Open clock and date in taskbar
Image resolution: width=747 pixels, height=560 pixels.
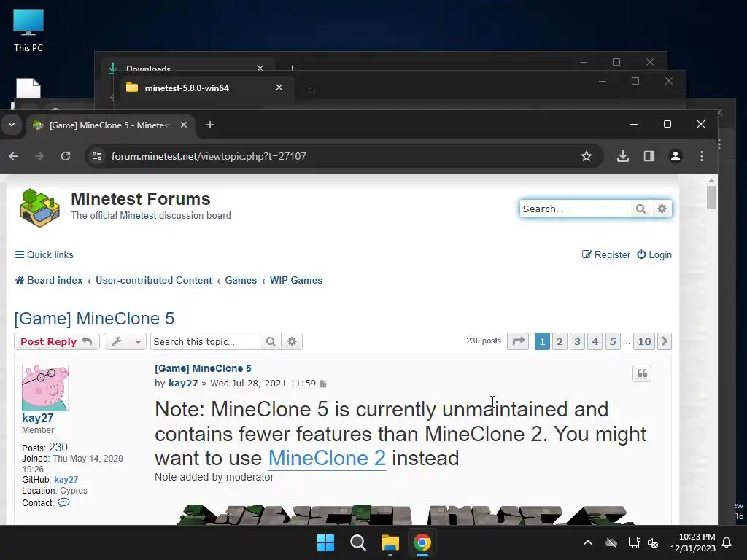pos(693,542)
